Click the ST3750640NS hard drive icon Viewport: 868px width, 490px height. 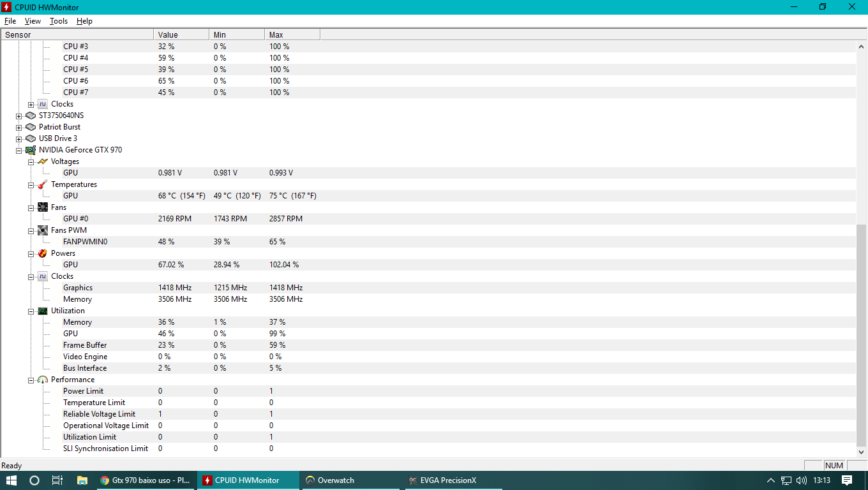(x=31, y=115)
